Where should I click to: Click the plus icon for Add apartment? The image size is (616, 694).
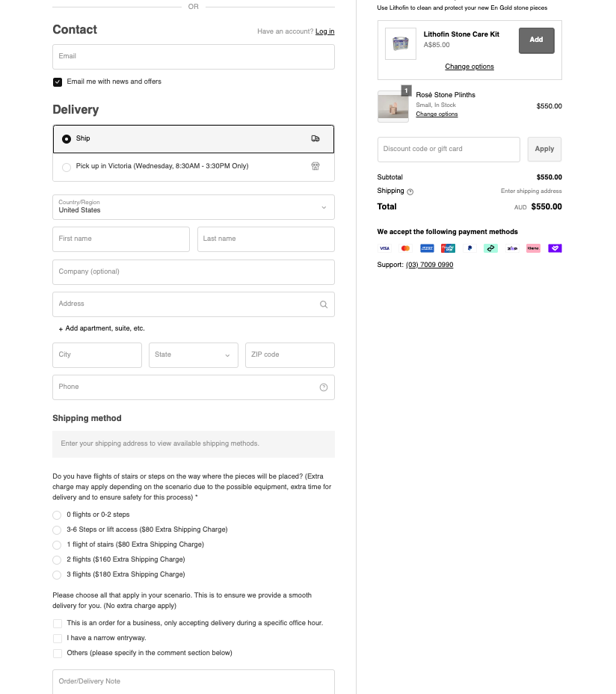pyautogui.click(x=61, y=329)
